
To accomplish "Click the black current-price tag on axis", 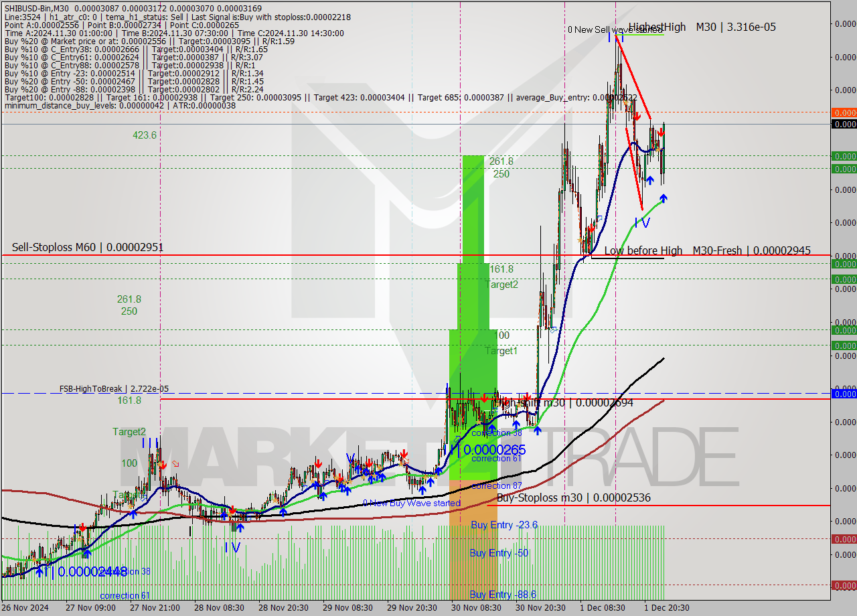I will (x=844, y=124).
